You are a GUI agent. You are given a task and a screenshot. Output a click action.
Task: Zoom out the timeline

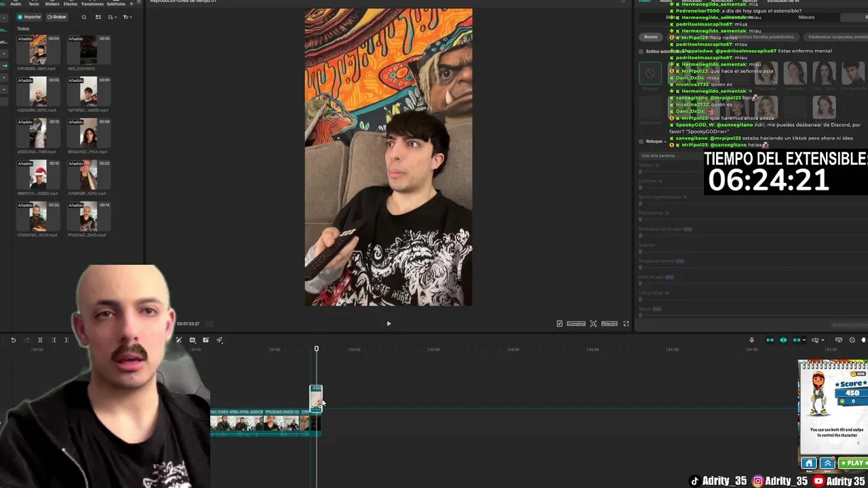[852, 340]
